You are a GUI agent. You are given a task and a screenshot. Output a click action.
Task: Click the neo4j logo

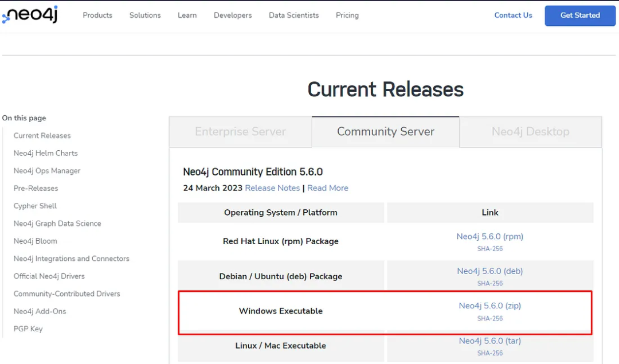[x=30, y=15]
